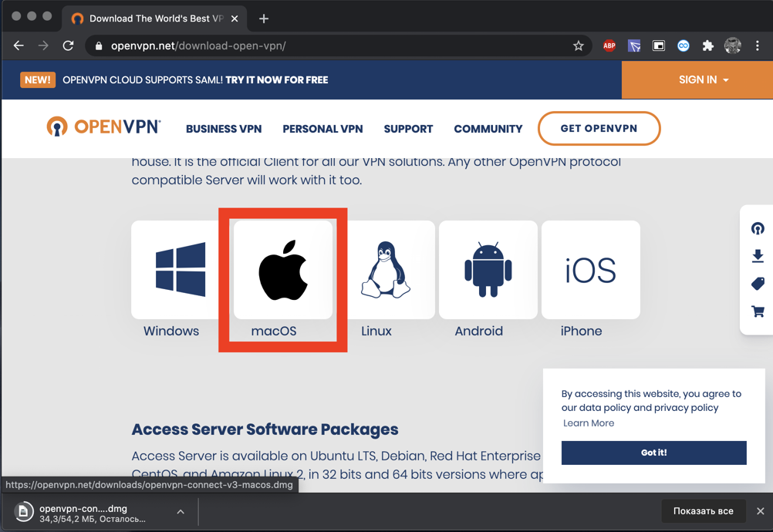This screenshot has width=773, height=532.
Task: Open the BUSINESS VPN menu
Action: click(224, 129)
